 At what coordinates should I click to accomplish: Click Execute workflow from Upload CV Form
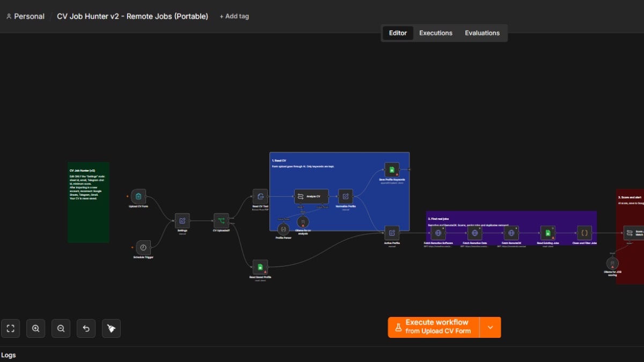pos(434,327)
